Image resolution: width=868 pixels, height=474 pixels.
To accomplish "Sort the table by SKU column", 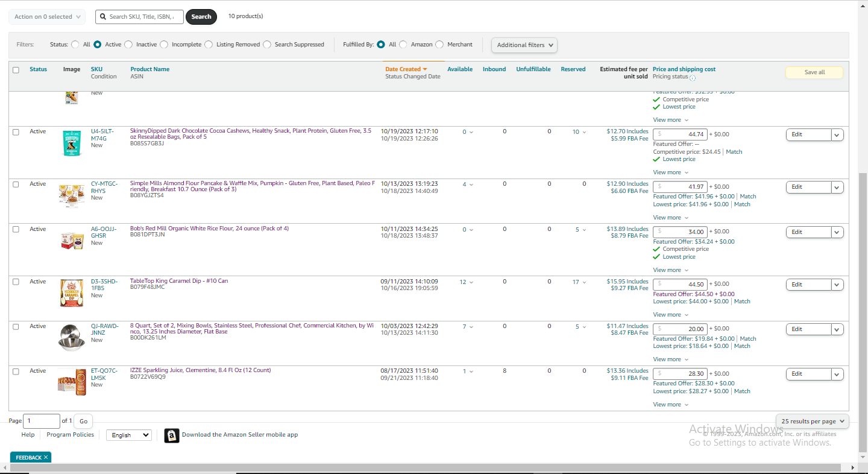I will point(96,69).
